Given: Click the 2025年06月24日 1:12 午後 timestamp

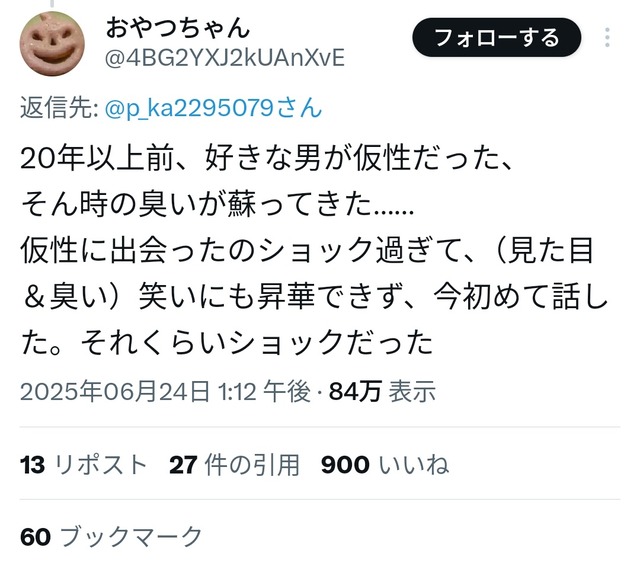Looking at the screenshot, I should point(166,391).
